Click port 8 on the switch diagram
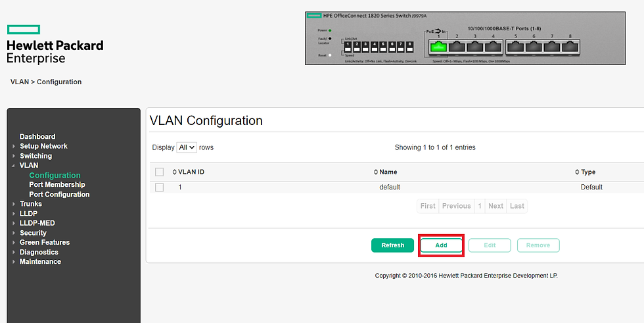644x323 pixels. 570,47
